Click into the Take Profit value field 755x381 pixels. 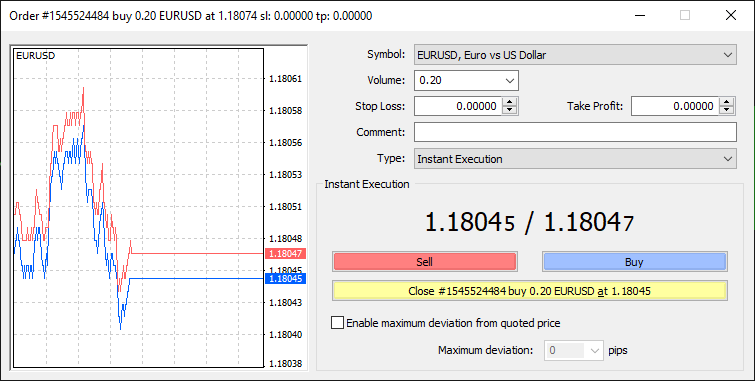tap(675, 106)
